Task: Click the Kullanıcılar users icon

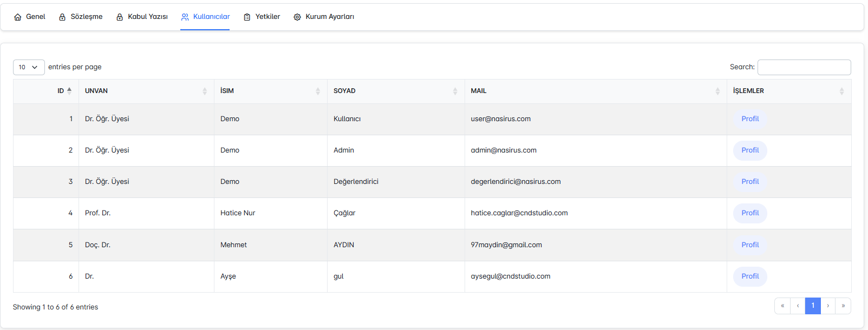Action: coord(185,17)
